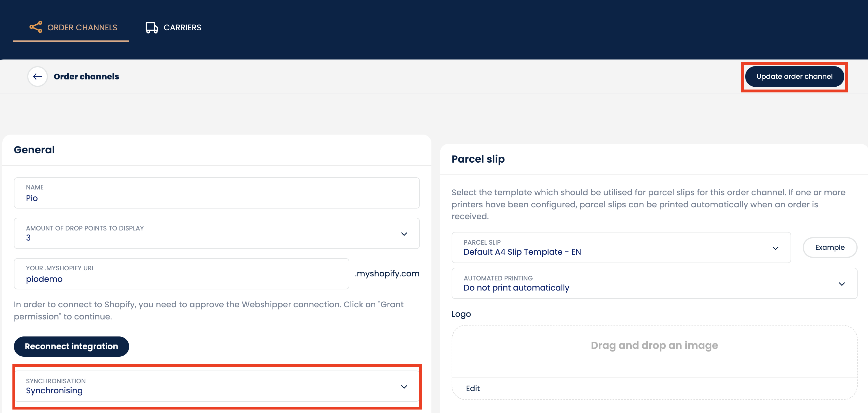Open the parcel slip Example button
The height and width of the screenshot is (413, 868).
point(830,248)
